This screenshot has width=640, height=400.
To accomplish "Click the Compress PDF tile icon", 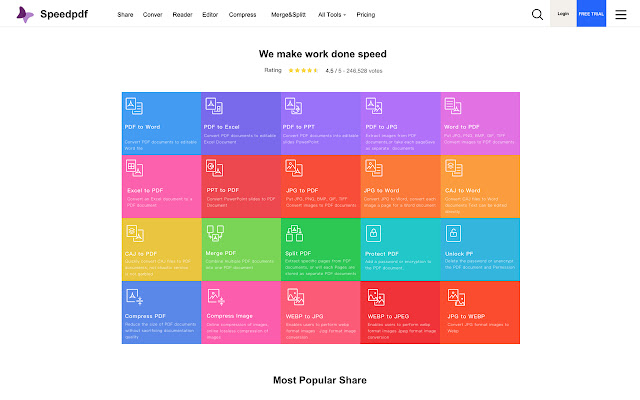I will 134,297.
